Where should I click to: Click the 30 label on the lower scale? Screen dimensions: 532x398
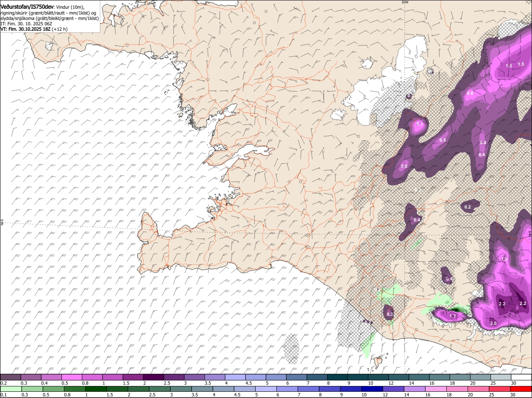pyautogui.click(x=513, y=395)
